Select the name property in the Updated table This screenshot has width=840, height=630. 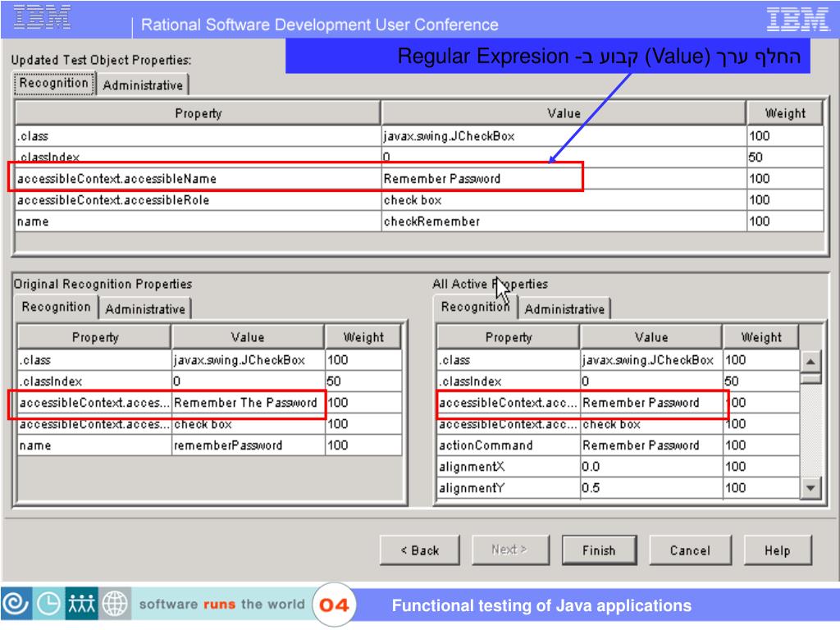click(199, 221)
